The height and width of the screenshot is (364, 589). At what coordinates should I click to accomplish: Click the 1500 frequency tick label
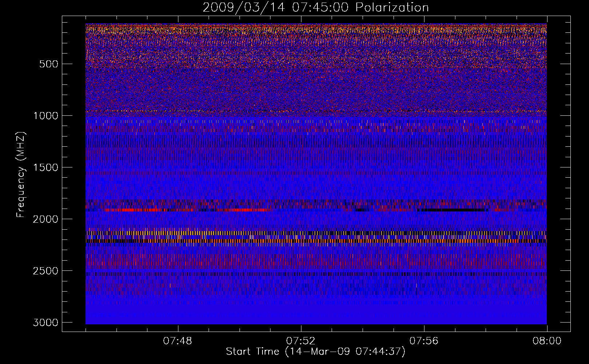46,167
